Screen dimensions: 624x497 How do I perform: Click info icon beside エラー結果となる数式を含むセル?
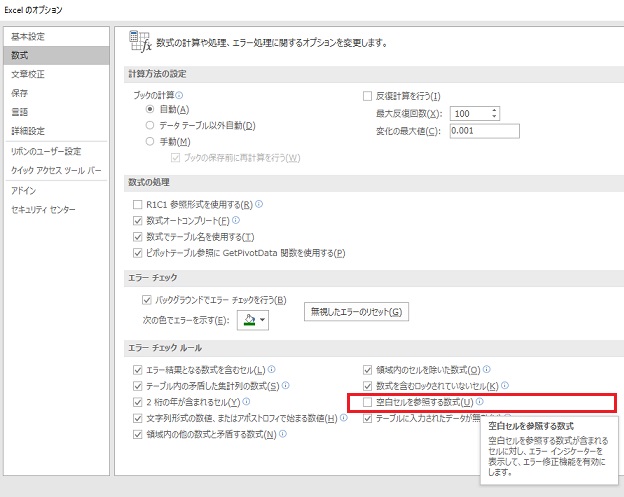[x=271, y=370]
